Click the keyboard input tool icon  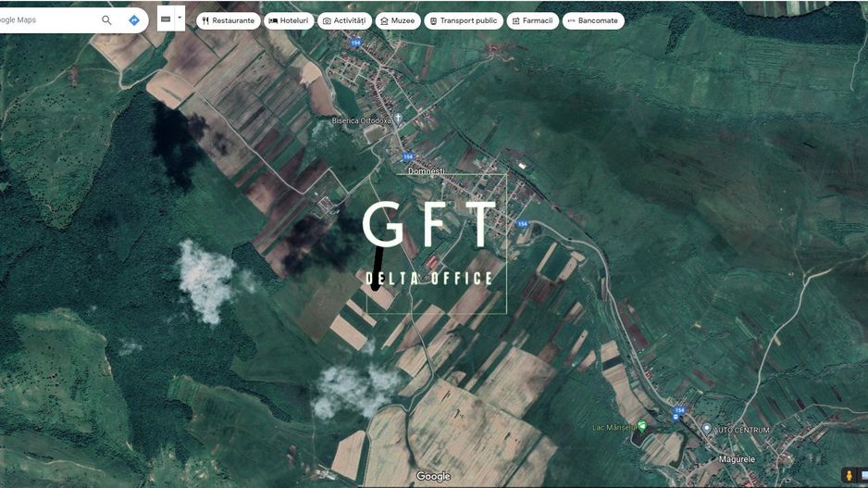(x=166, y=19)
